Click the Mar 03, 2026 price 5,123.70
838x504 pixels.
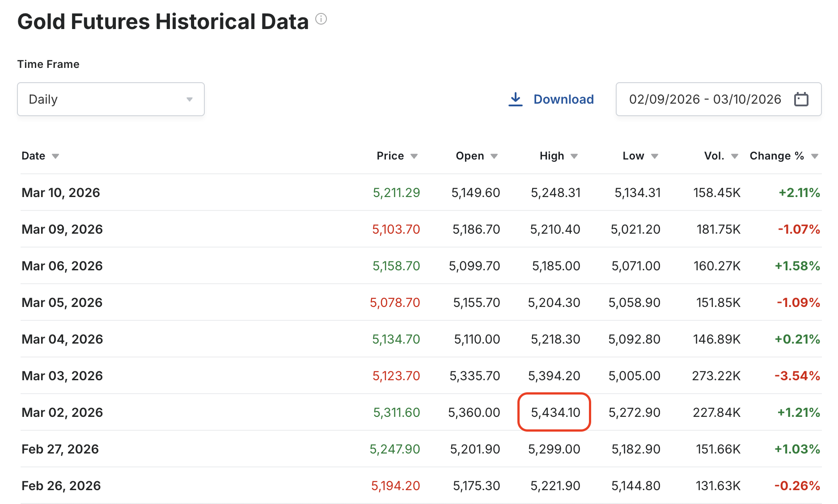pyautogui.click(x=396, y=376)
